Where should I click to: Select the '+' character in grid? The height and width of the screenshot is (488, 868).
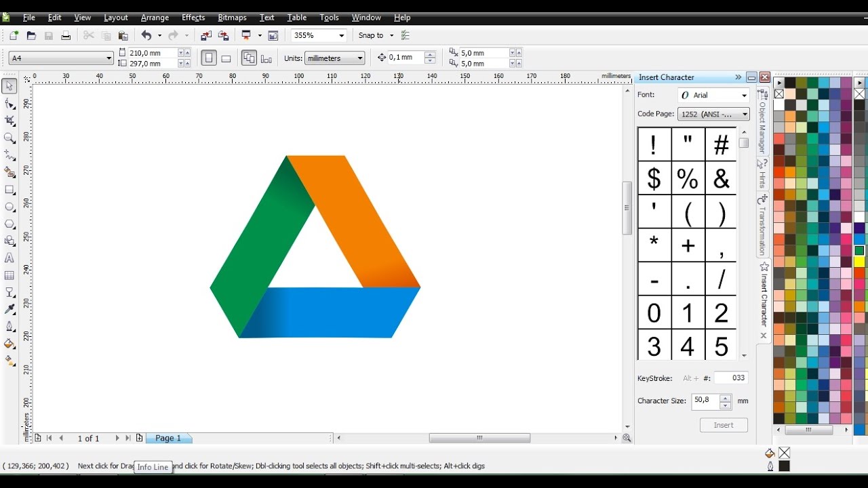[688, 246]
